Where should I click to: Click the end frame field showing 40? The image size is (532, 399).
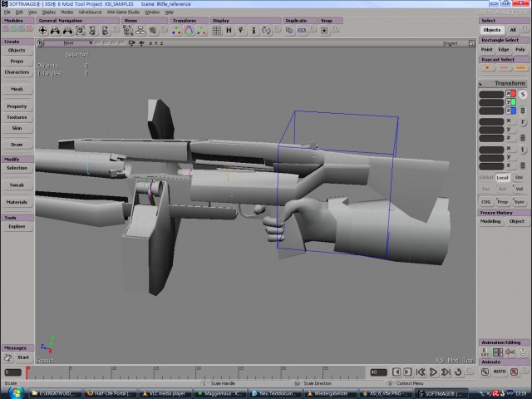[x=378, y=372]
